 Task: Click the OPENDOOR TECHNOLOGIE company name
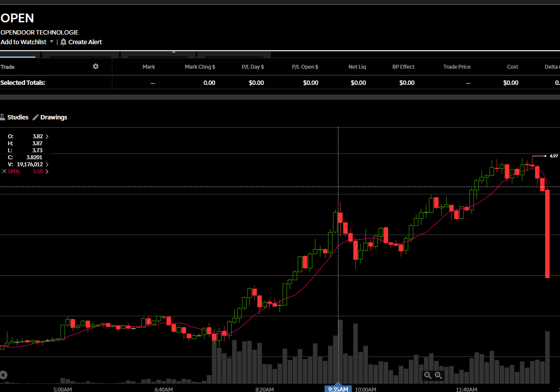click(39, 32)
